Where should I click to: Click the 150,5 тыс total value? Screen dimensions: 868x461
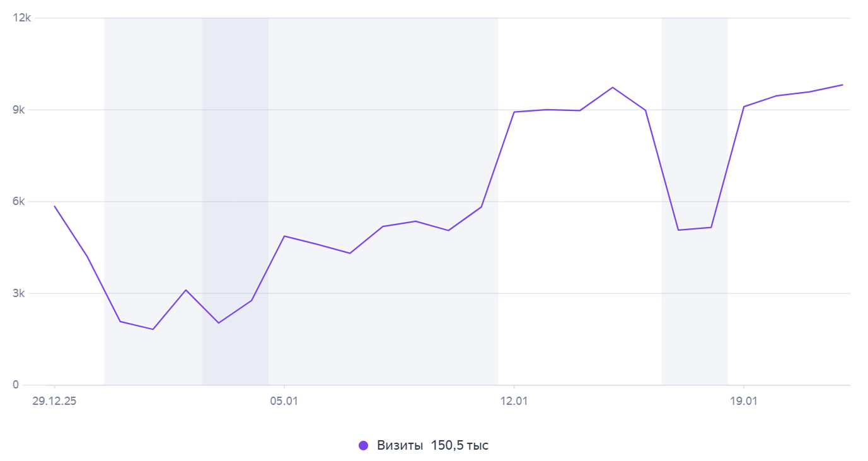pyautogui.click(x=460, y=445)
